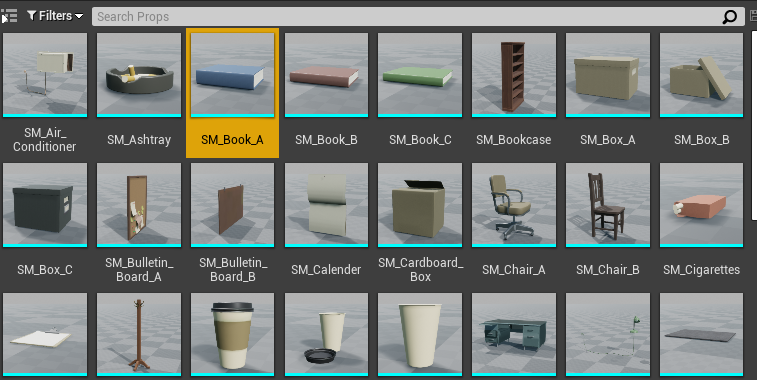Select the SM_Air_Conditioner asset
This screenshot has height=380, width=757.
click(45, 93)
